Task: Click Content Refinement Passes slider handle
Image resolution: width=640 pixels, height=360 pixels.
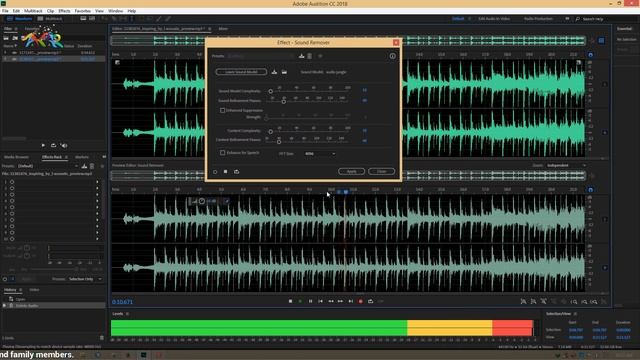Action: coord(279,142)
